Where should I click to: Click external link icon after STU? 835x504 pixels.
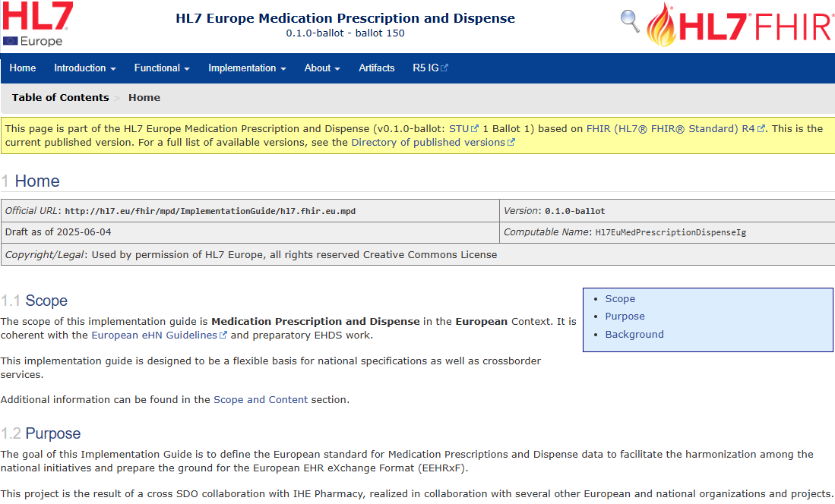tap(475, 129)
